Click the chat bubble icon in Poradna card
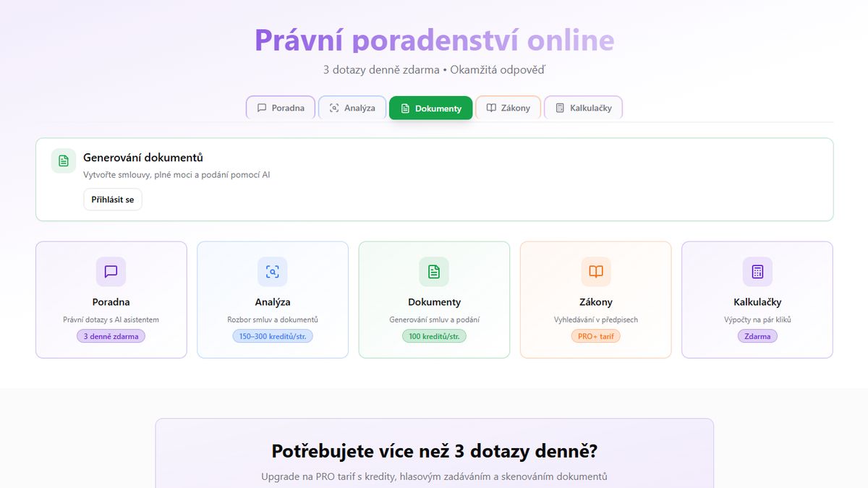 pyautogui.click(x=111, y=272)
